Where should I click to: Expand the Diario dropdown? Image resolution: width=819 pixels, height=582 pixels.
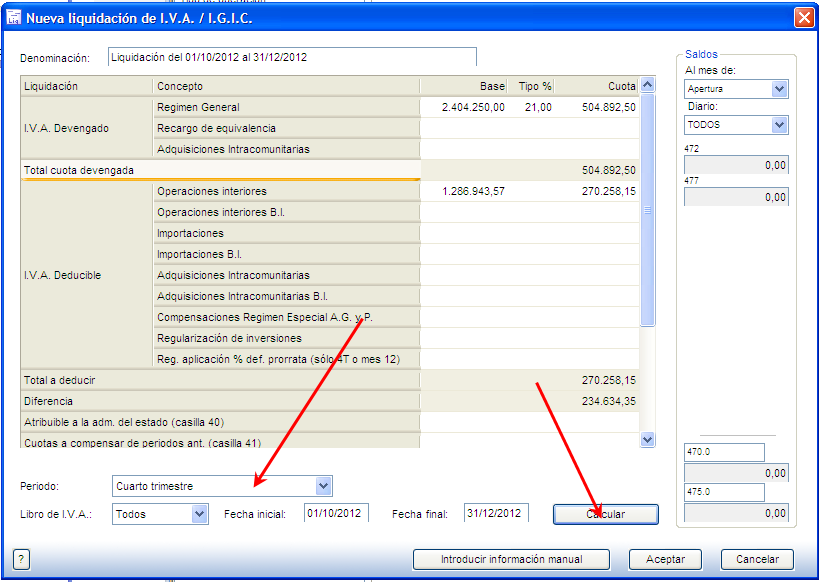[780, 125]
